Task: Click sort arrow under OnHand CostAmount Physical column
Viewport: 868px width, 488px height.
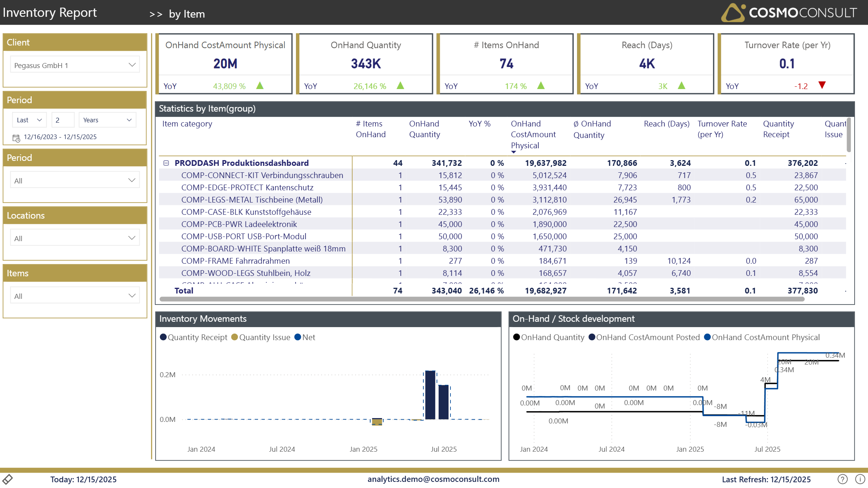Action: point(514,152)
